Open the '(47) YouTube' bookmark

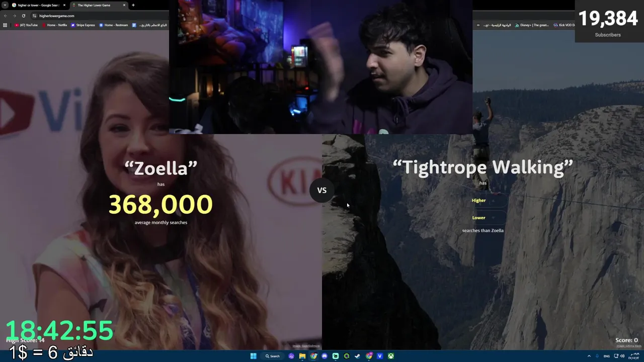26,25
